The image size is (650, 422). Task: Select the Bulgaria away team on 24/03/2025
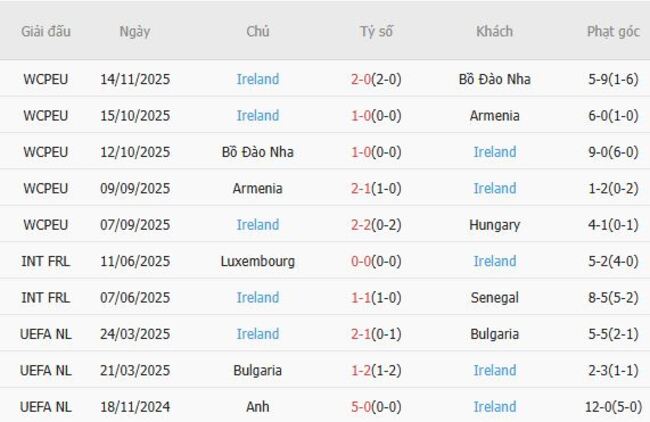coord(494,334)
